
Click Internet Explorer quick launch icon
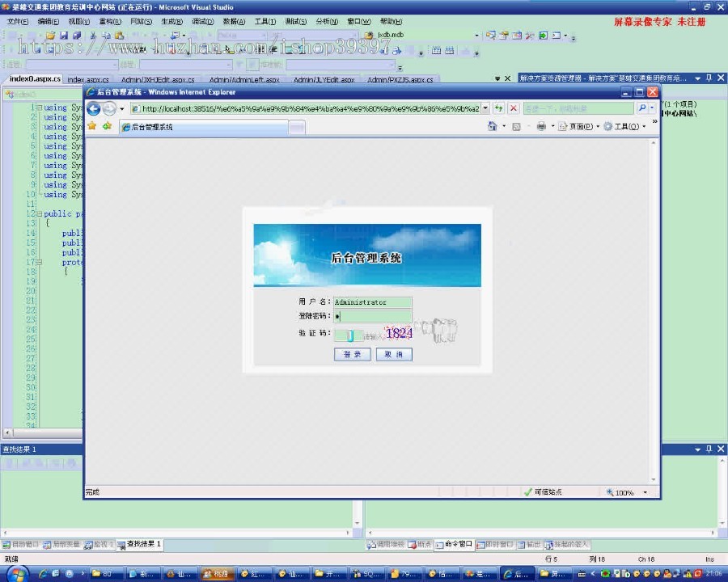pyautogui.click(x=43, y=574)
